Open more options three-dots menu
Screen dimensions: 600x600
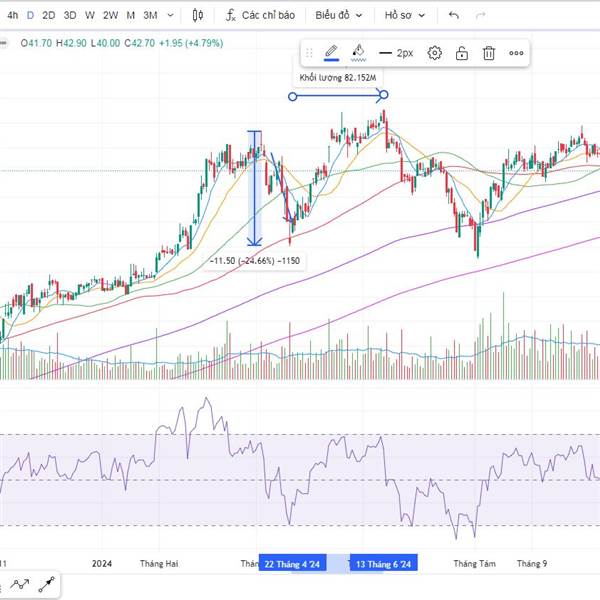pyautogui.click(x=516, y=53)
